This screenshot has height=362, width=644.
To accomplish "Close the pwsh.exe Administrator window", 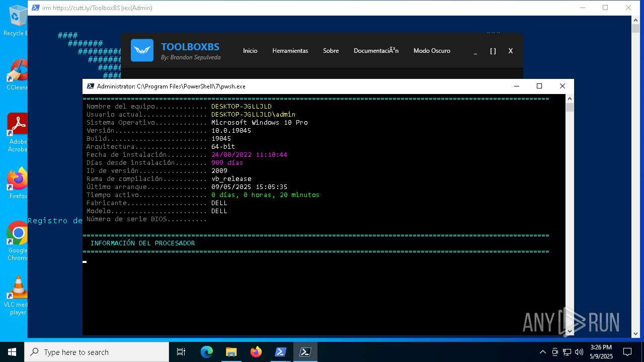I will pos(562,86).
